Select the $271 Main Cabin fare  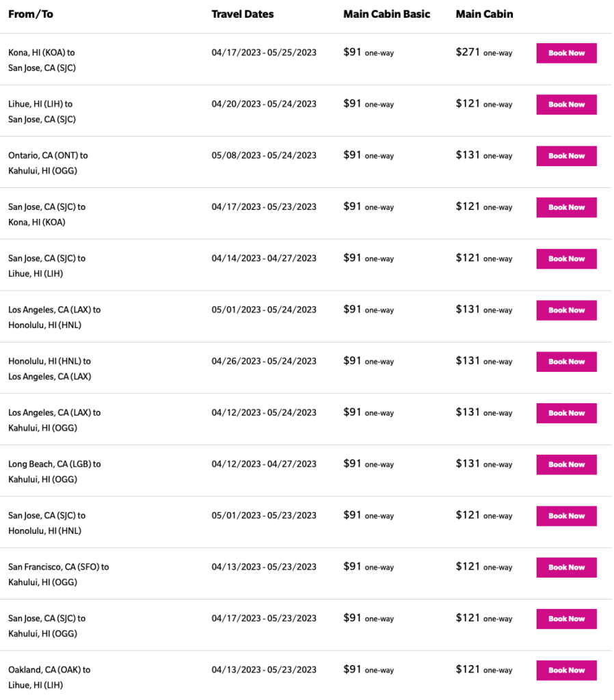tap(468, 53)
